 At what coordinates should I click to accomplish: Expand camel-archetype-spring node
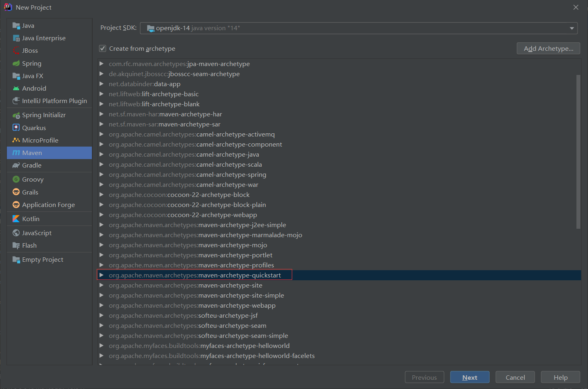[102, 174]
